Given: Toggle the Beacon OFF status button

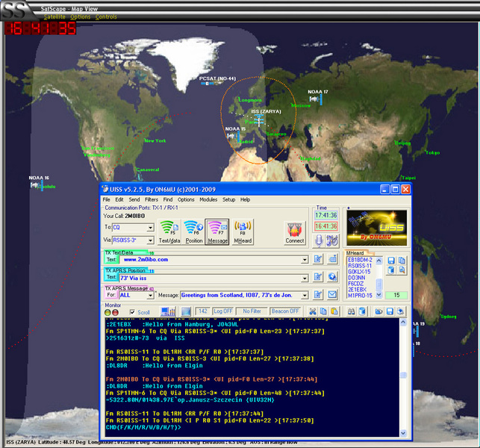Looking at the screenshot, I should click(285, 311).
